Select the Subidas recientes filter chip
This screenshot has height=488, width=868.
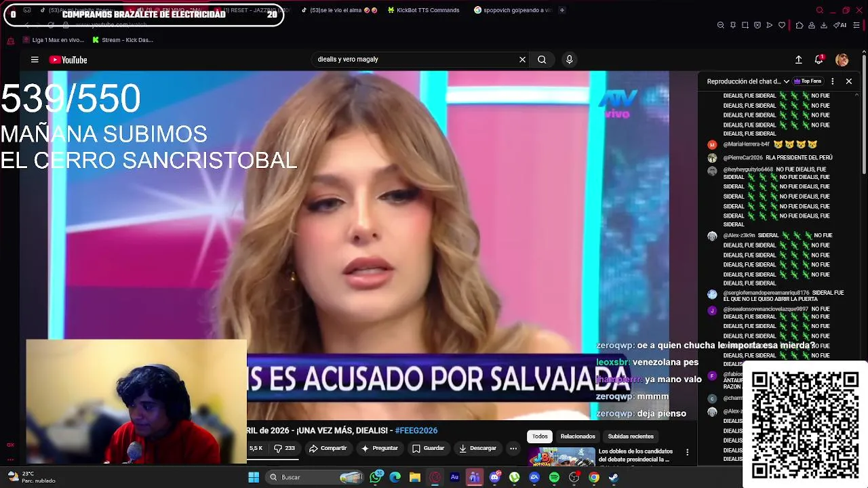coord(631,436)
